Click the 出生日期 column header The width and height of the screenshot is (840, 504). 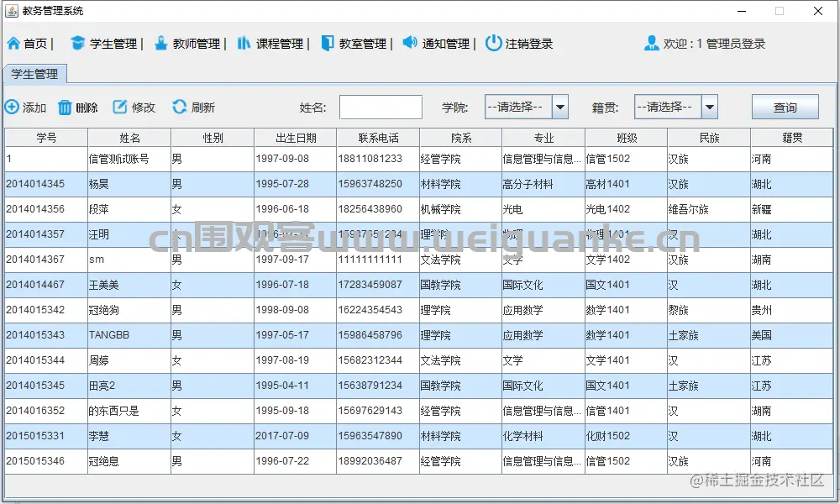tap(296, 138)
